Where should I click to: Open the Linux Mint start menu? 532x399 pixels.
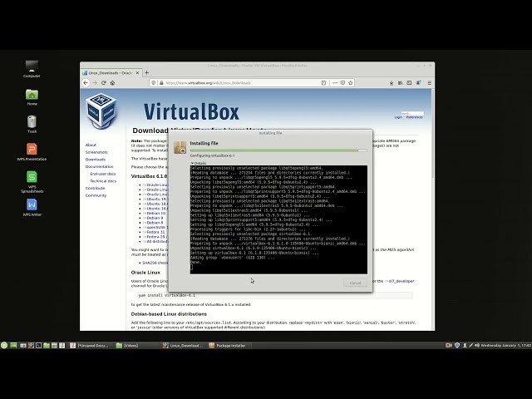[x=4, y=346]
